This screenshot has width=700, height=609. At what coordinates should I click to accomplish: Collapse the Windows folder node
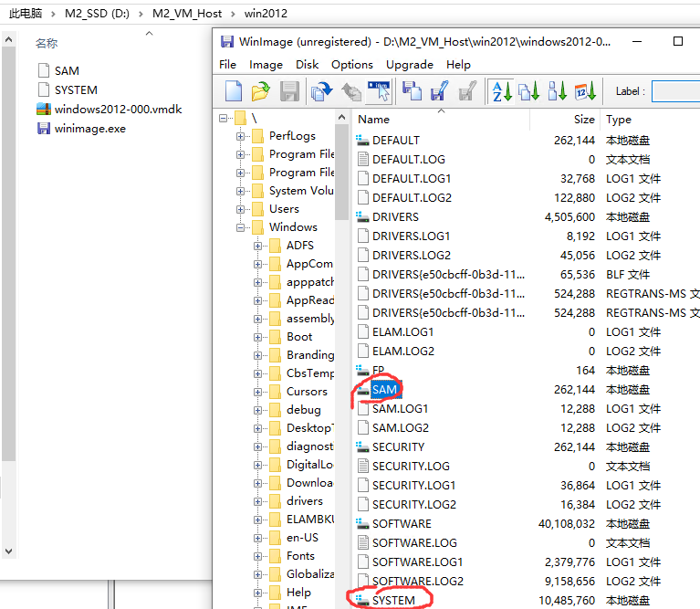[240, 227]
